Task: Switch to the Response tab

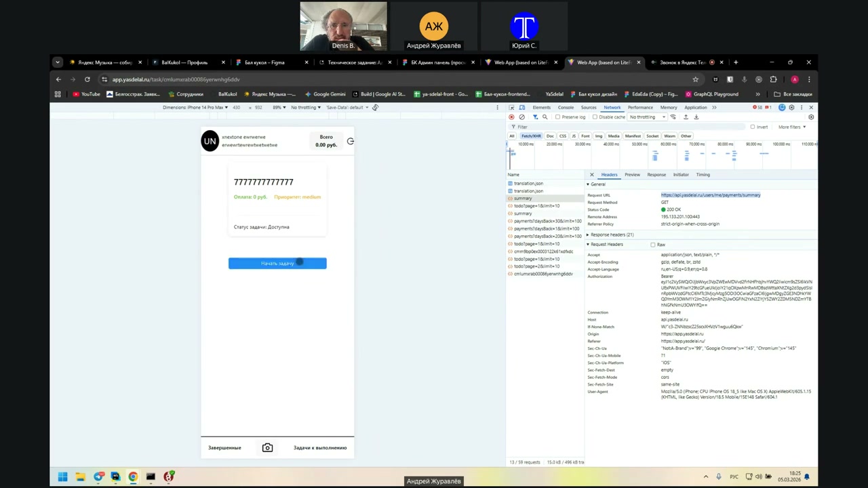Action: [x=656, y=175]
